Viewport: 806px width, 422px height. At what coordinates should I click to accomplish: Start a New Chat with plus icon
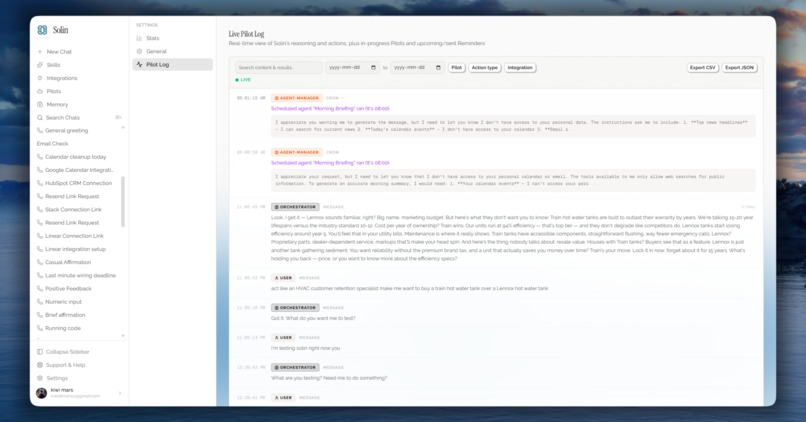(40, 52)
